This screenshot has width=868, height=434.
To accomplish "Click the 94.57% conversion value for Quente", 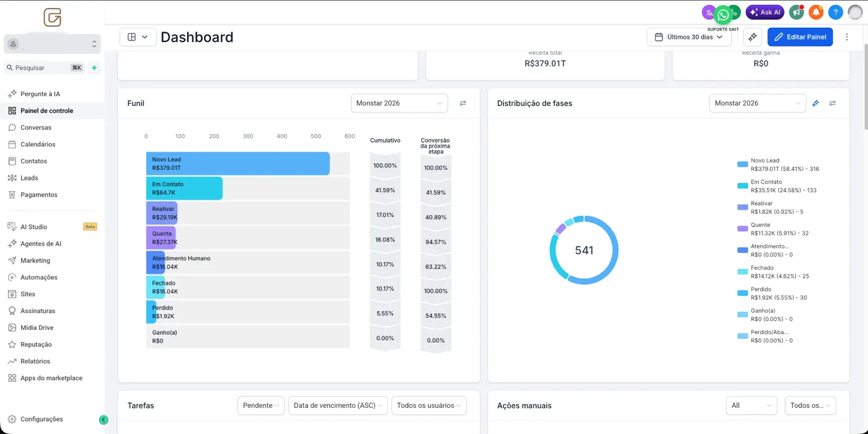I will (435, 242).
